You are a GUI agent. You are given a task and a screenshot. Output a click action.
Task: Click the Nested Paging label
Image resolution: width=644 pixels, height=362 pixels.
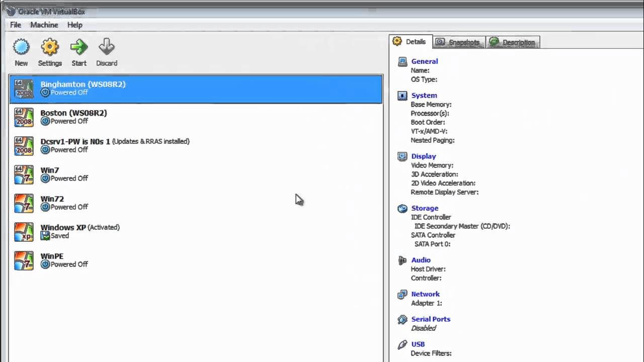pyautogui.click(x=433, y=140)
